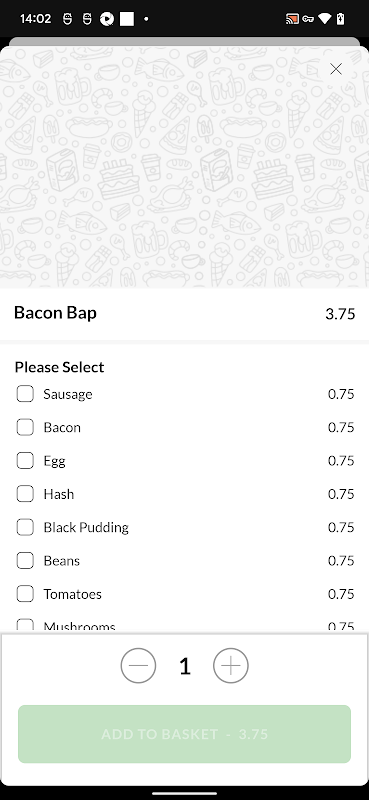This screenshot has width=369, height=800.
Task: Tap the quantity number display
Action: tap(185, 666)
